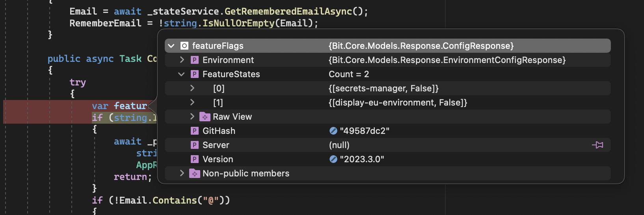The image size is (644, 215).
Task: Click the pin icon on Server row
Action: [597, 145]
